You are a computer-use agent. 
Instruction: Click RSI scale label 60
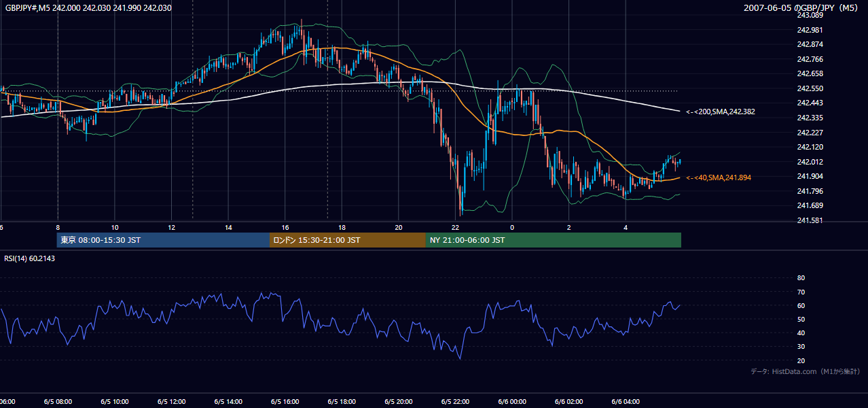click(x=801, y=305)
